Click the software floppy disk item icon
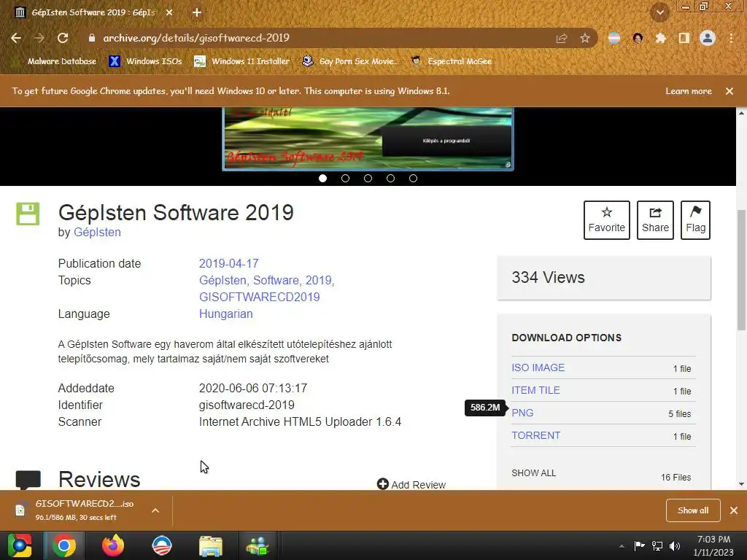747x560 pixels. tap(28, 214)
